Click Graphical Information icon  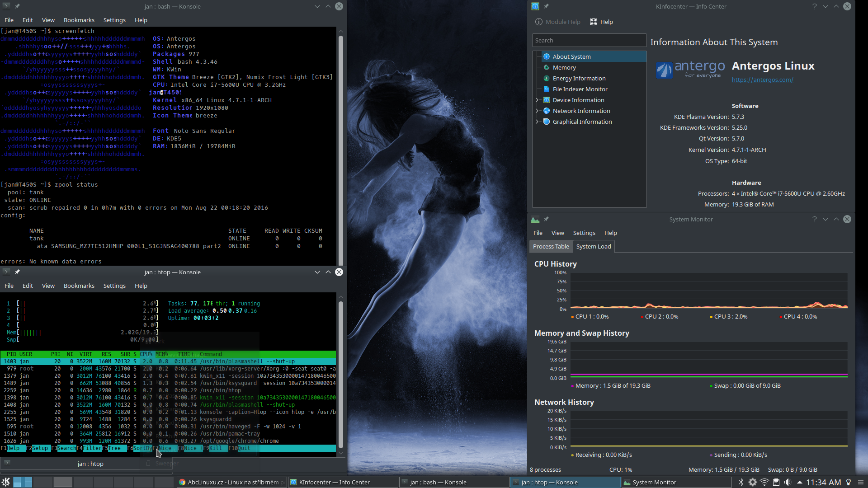[547, 122]
